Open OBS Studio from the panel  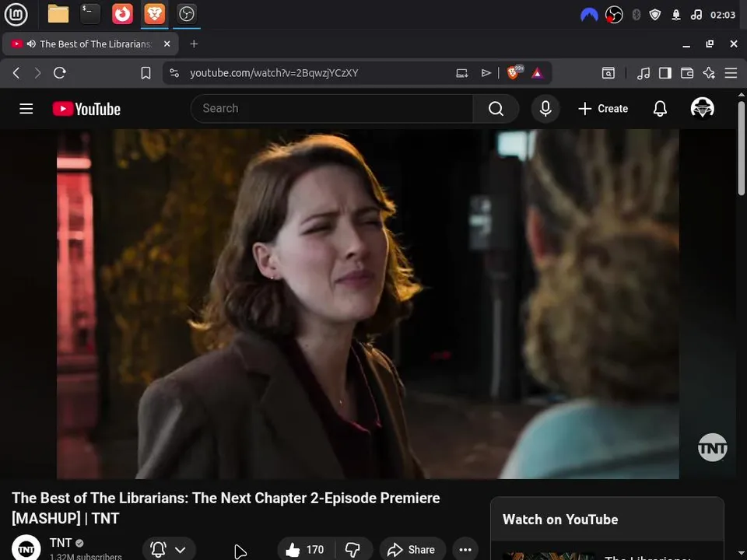(x=186, y=14)
